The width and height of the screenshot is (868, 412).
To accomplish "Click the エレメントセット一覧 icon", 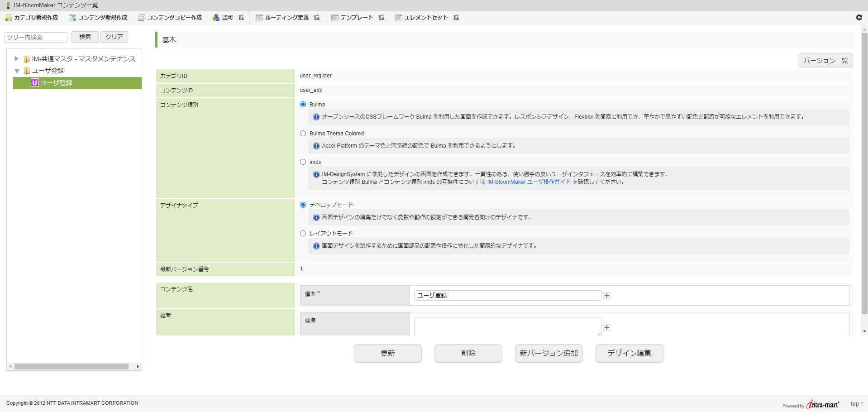I will click(399, 18).
